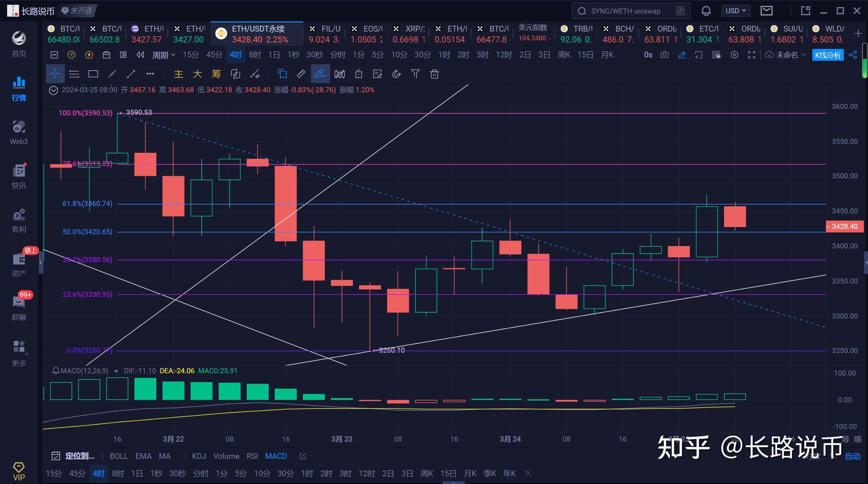Switch to the 美元指数 104.3480 tab

[534, 33]
